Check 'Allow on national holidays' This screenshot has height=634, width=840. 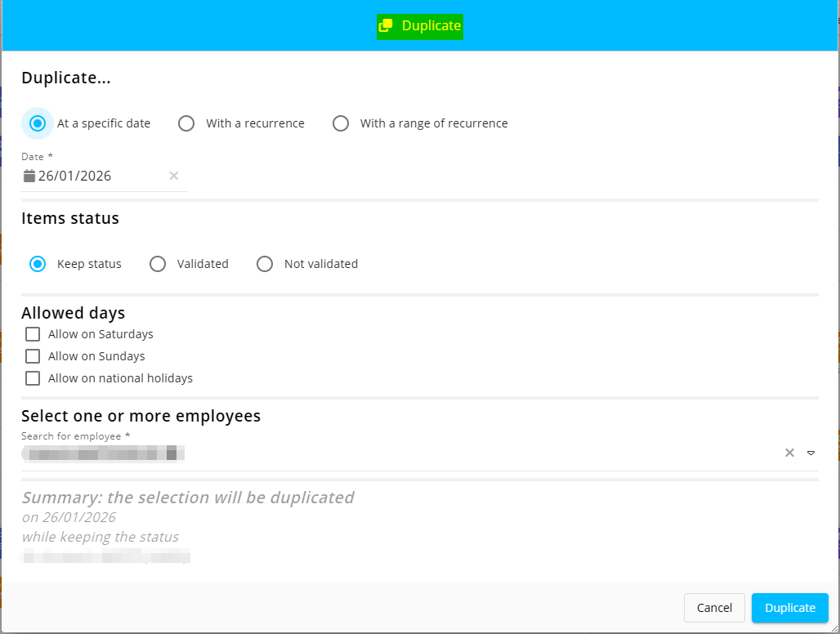pos(33,378)
